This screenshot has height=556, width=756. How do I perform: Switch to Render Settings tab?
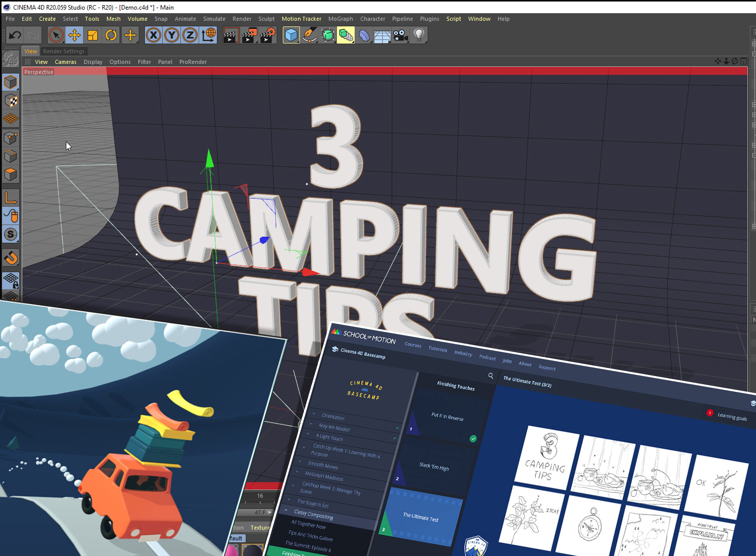(64, 51)
